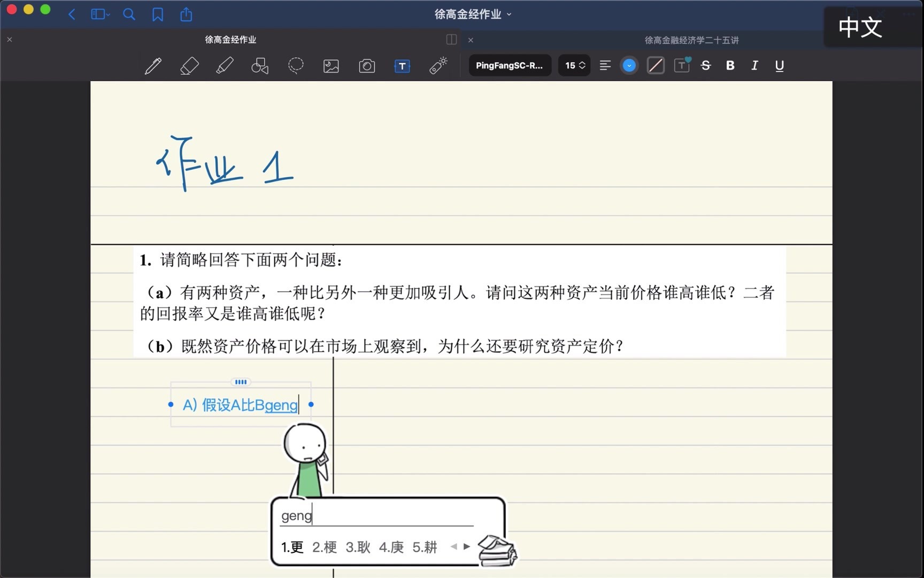The image size is (924, 578).
Task: Select the Eraser tool
Action: [x=189, y=66]
